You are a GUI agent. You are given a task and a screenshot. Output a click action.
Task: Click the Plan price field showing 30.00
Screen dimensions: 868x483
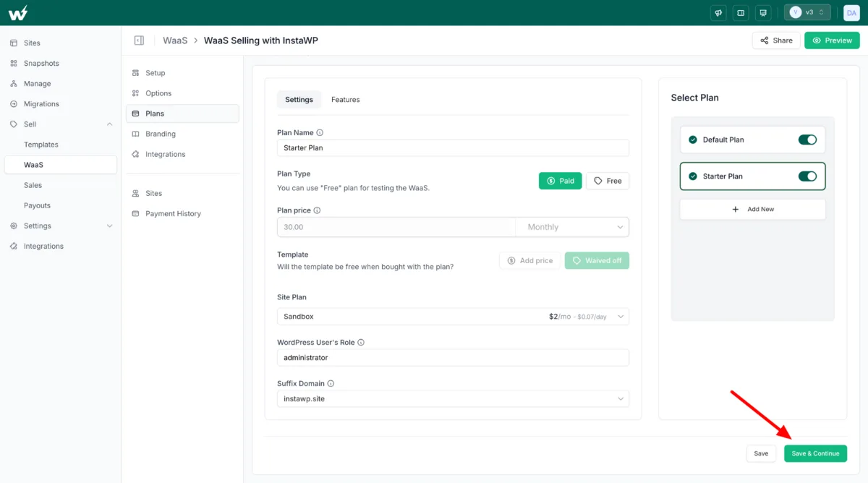(x=396, y=227)
